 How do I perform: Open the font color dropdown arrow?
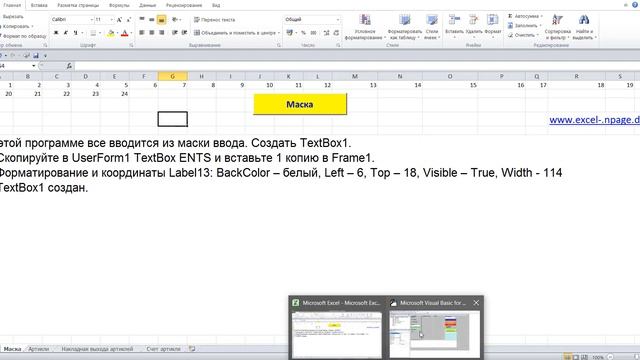[131, 33]
